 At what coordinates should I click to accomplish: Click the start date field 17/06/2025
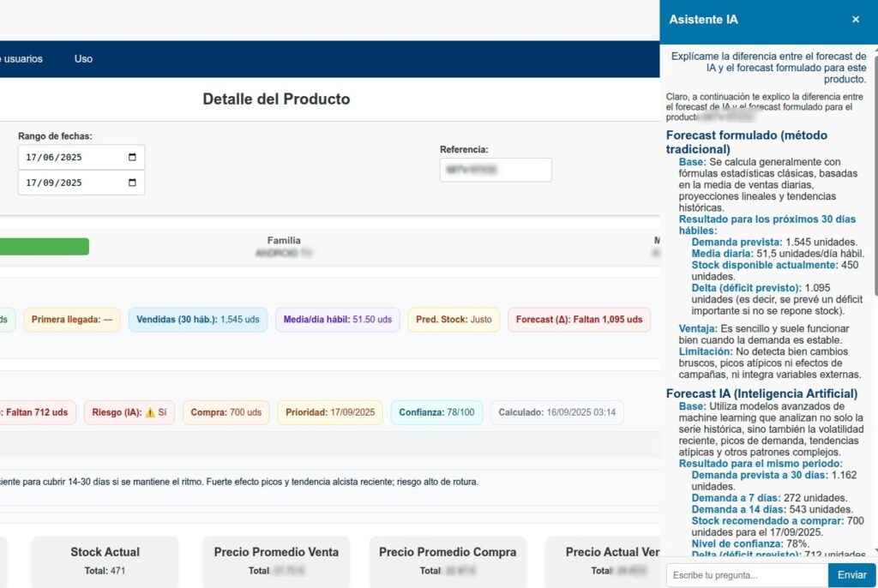click(x=73, y=158)
